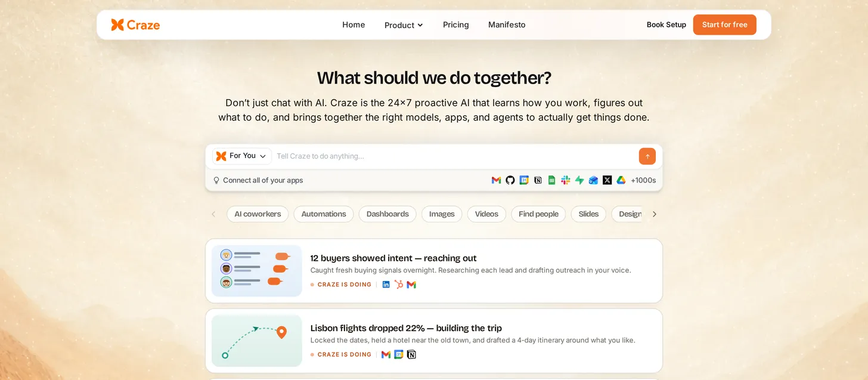Screen dimensions: 868x380
Task: Click the Google Drive icon
Action: 621,180
